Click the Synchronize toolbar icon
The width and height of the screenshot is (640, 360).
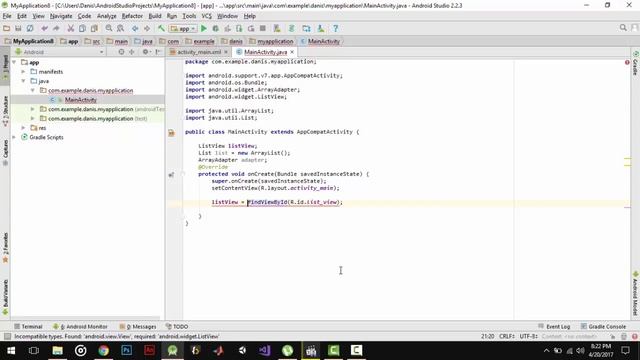(x=30, y=28)
